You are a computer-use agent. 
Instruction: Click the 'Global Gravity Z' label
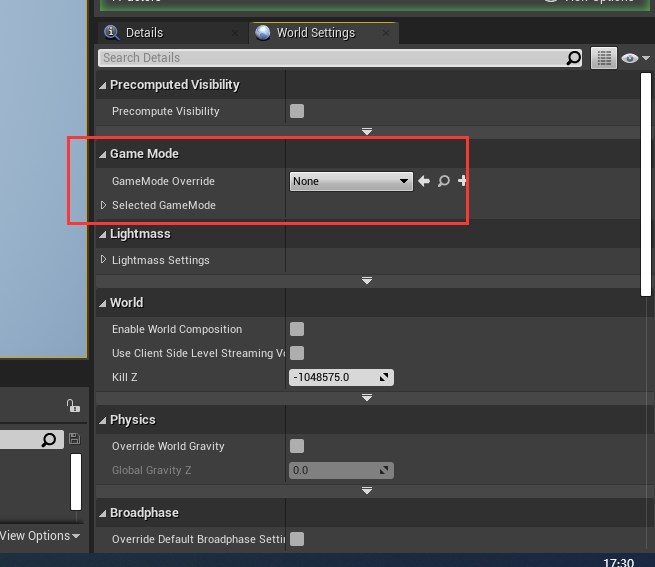tap(151, 470)
